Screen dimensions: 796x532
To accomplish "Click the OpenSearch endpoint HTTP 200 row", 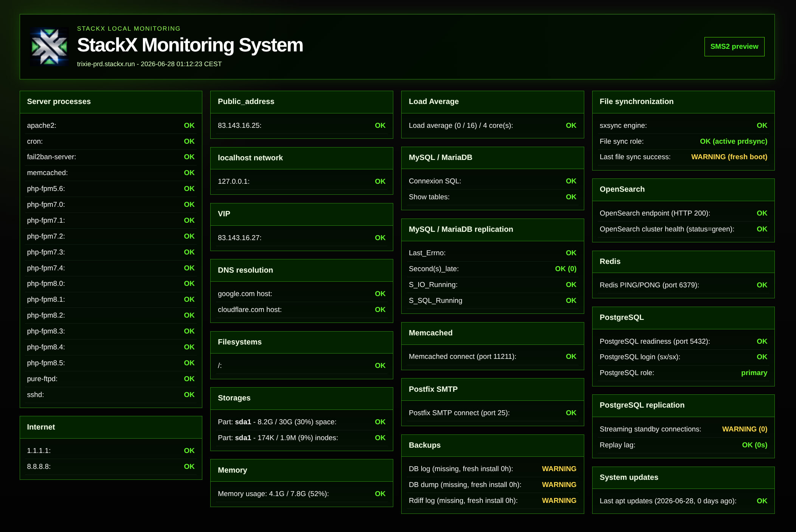I will click(x=683, y=213).
